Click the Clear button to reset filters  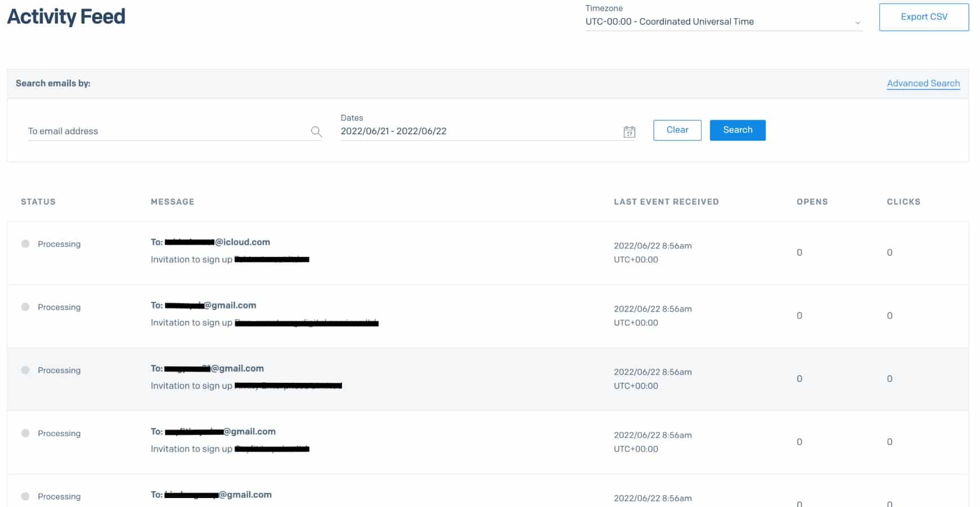click(677, 130)
